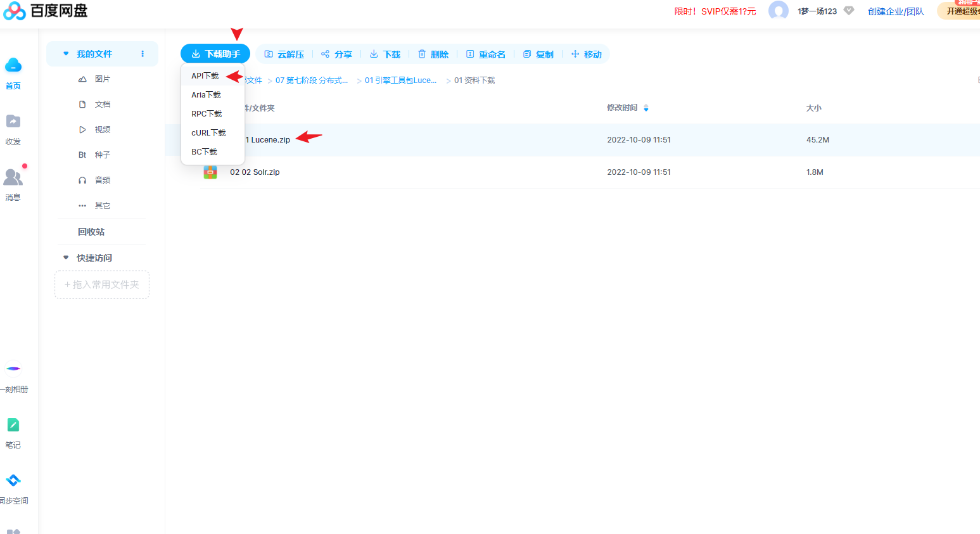Go to breadcrumb 07 第七阶段 分布式...
This screenshot has height=534, width=980.
click(x=312, y=80)
